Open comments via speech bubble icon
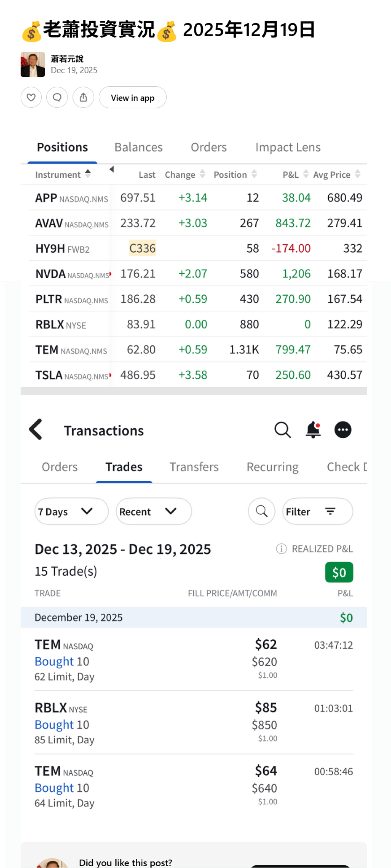Viewport: 391px width, 868px height. coord(57,97)
